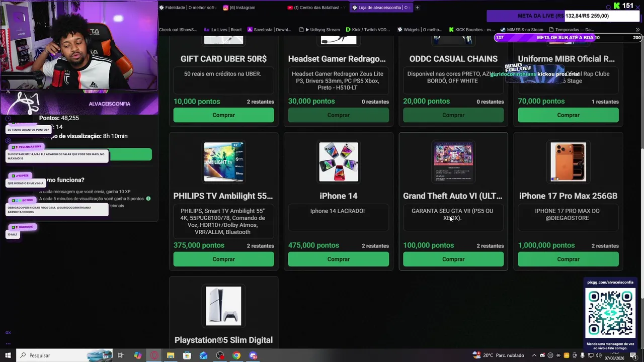644x362 pixels.
Task: Click the PHILIPS TV Ambilight product image
Action: pos(223,162)
